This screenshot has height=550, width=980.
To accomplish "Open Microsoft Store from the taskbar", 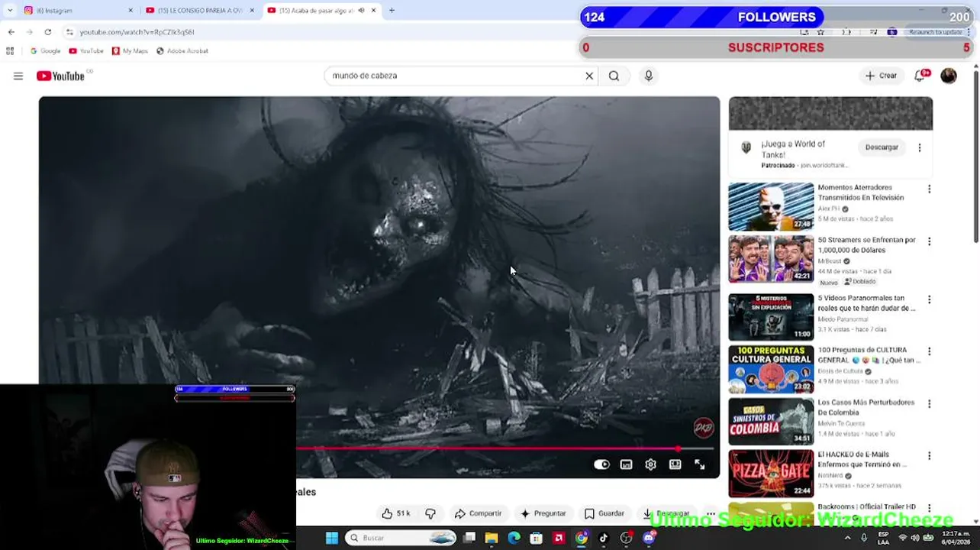I will (x=537, y=538).
